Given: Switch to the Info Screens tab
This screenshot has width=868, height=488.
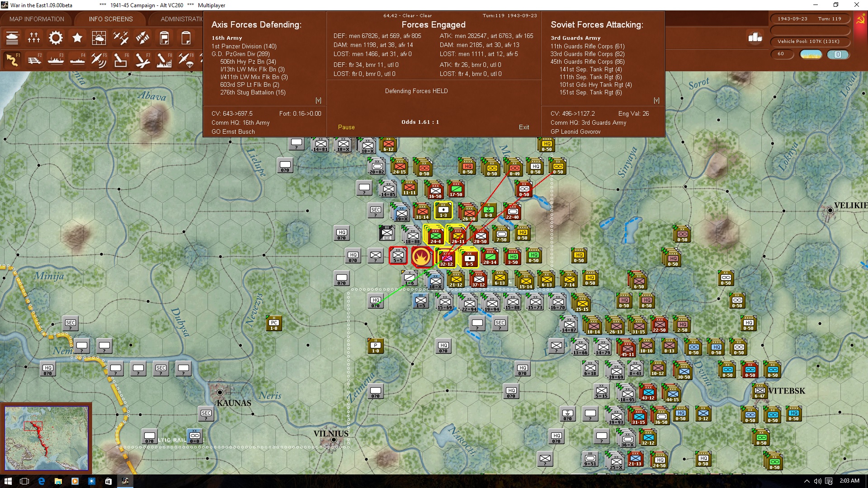Looking at the screenshot, I should point(111,19).
